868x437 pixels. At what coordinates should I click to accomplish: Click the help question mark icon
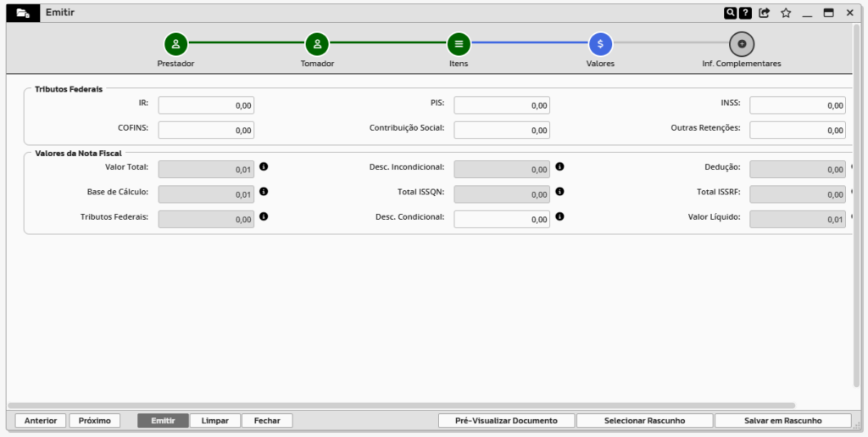point(745,14)
